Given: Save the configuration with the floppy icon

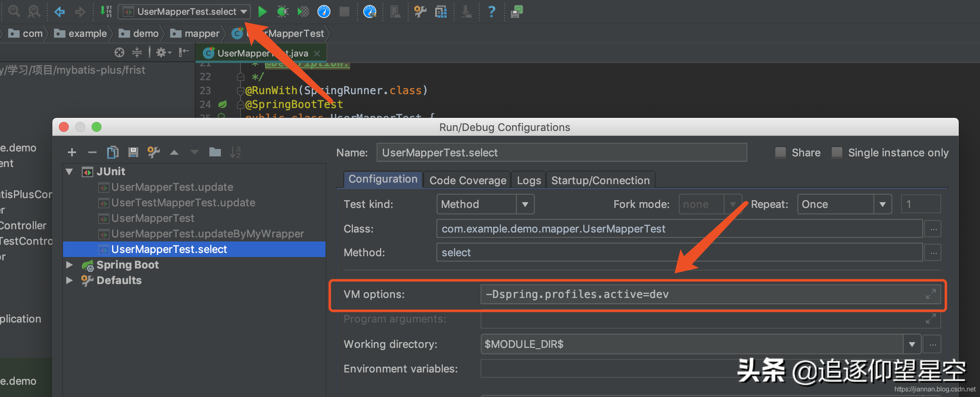Looking at the screenshot, I should tap(133, 152).
